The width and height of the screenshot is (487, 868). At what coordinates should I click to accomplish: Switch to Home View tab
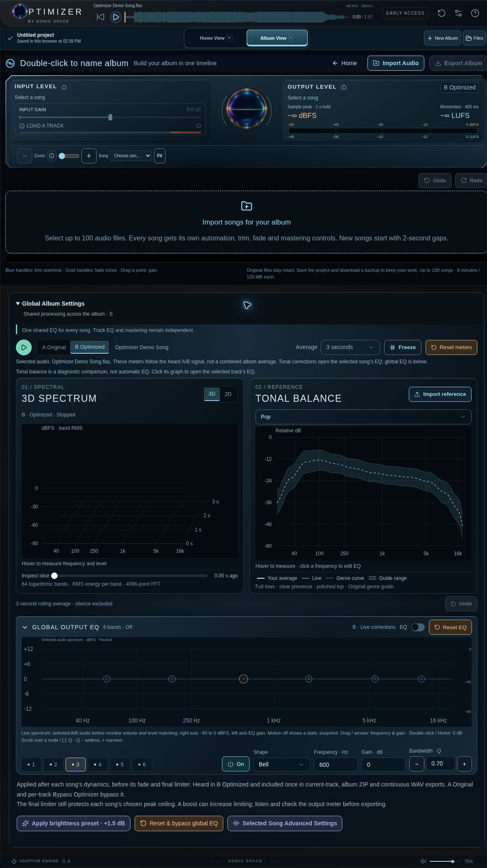[x=216, y=38]
